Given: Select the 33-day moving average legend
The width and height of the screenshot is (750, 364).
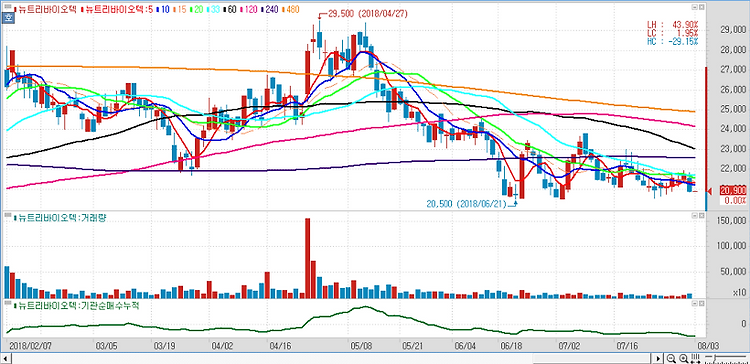Looking at the screenshot, I should [x=214, y=9].
